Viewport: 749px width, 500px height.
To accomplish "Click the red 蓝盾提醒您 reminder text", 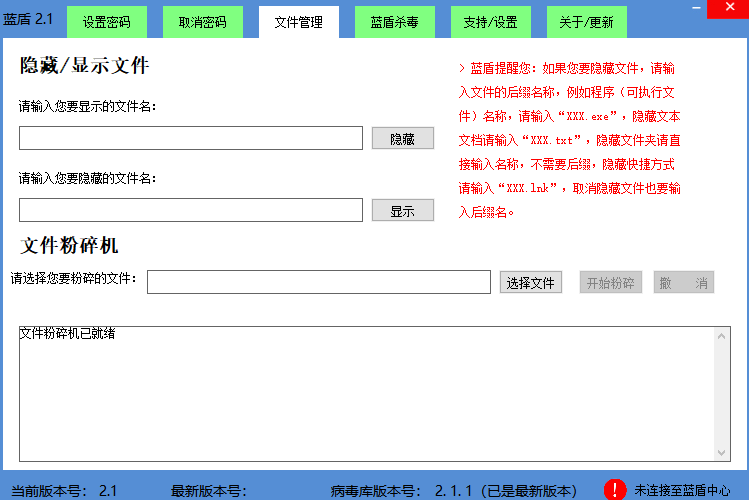I will tap(569, 140).
